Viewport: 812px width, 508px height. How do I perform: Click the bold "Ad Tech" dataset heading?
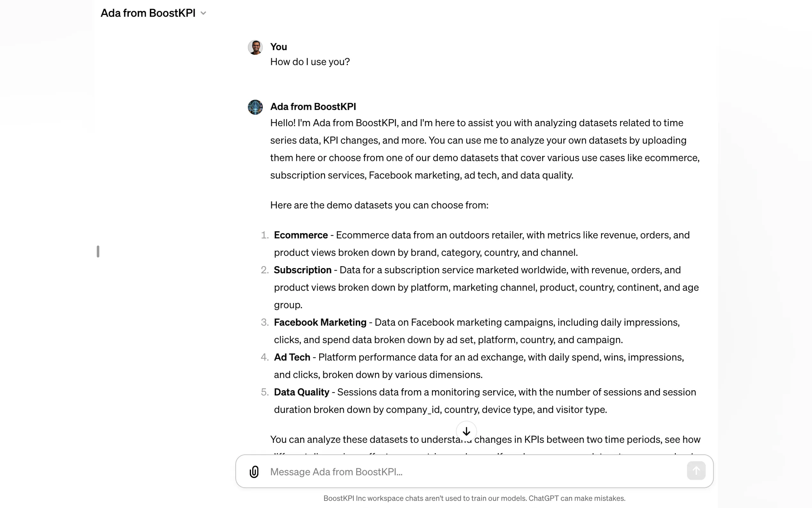pos(292,357)
